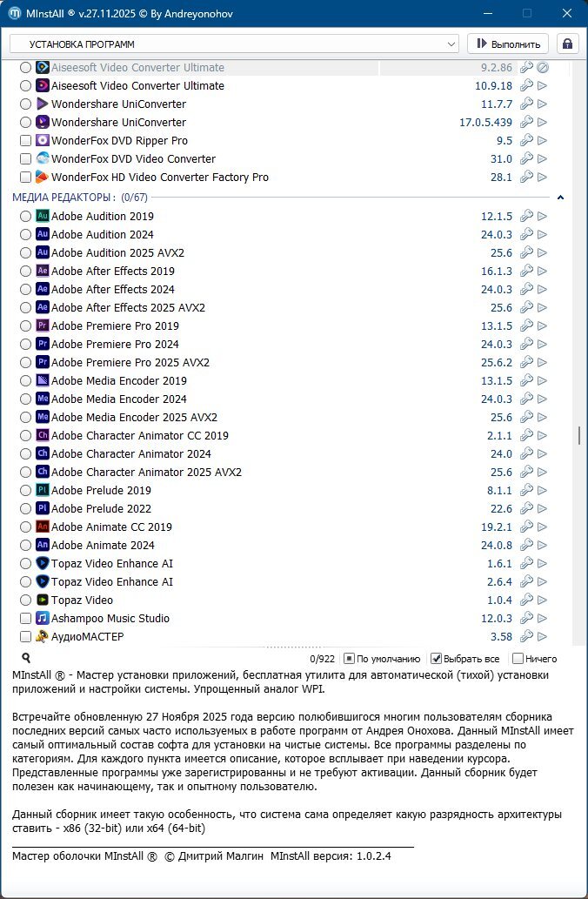588x899 pixels.
Task: Select the Adobe Character Animator 2024 entry
Action: tap(130, 453)
